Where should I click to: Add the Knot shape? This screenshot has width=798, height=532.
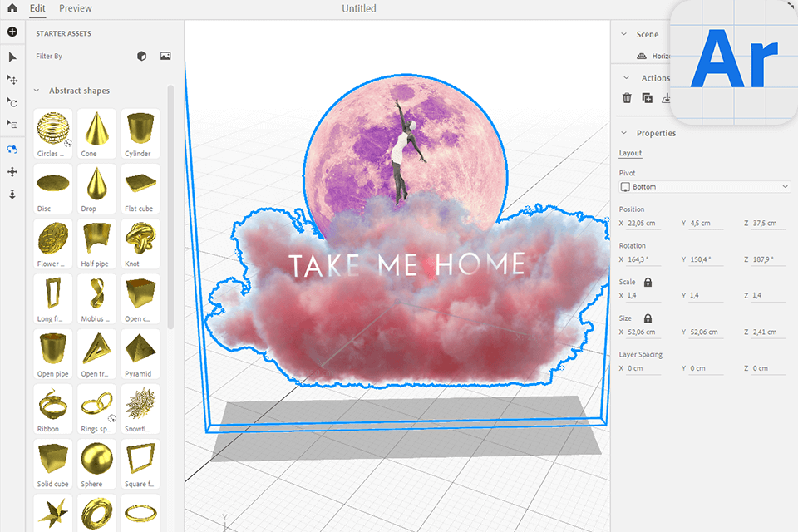point(140,244)
